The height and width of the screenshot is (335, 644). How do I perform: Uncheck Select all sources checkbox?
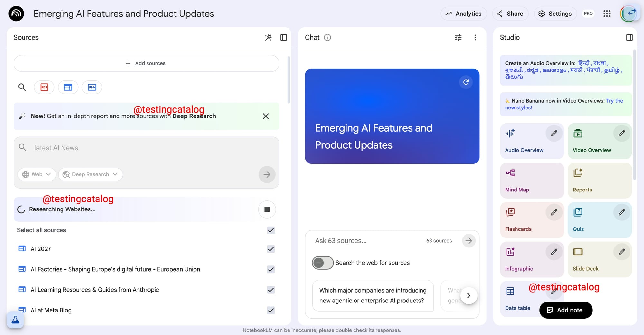point(271,230)
